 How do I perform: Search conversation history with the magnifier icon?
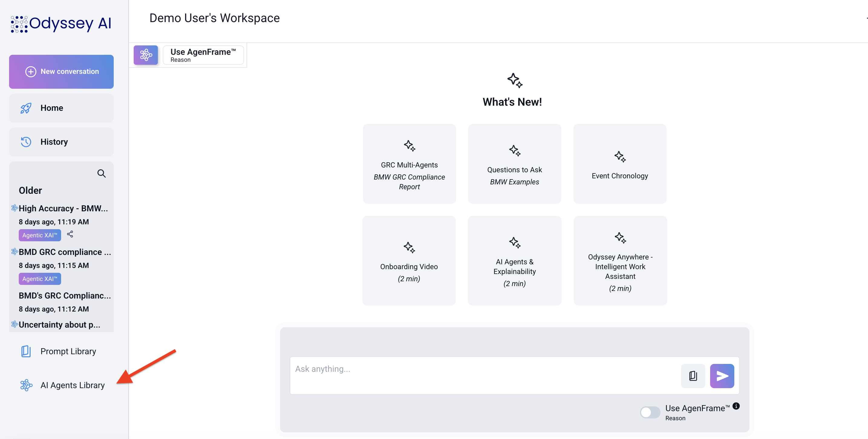101,173
